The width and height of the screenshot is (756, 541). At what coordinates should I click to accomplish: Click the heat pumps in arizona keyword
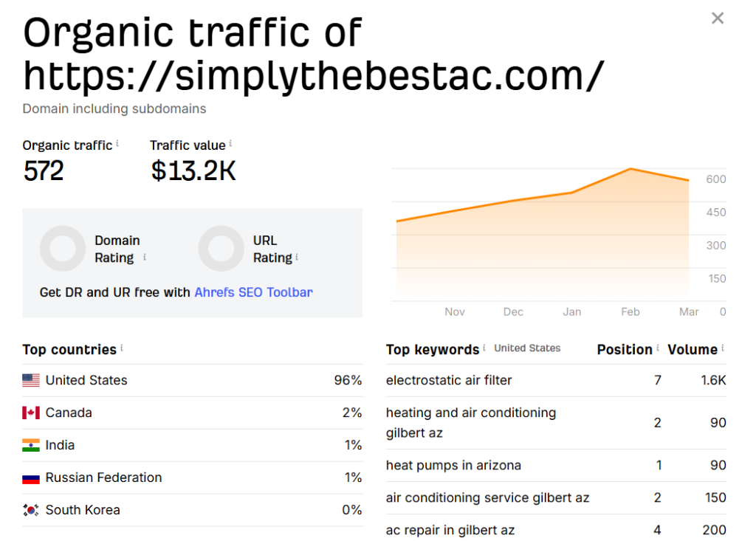(x=453, y=466)
